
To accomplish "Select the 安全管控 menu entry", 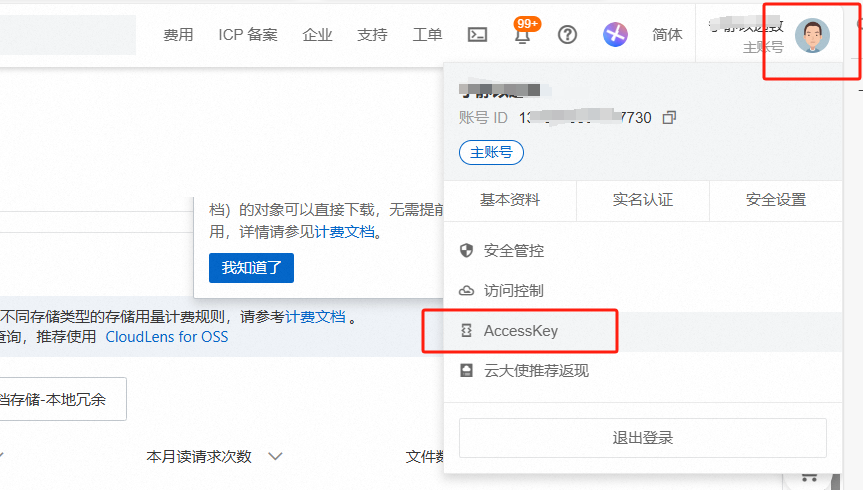I will pos(643,251).
